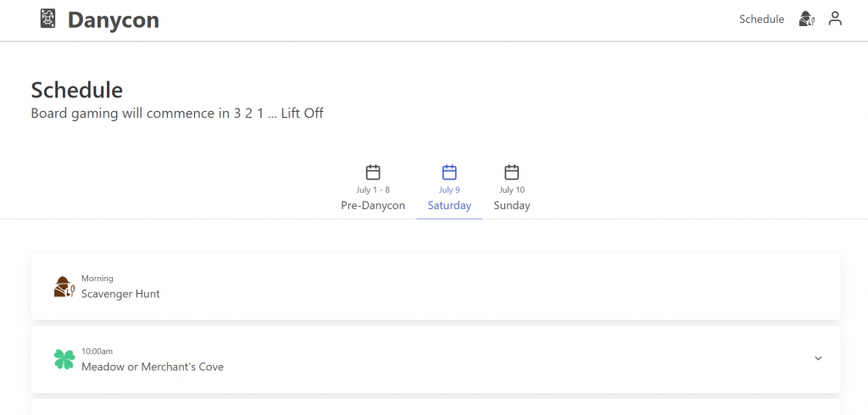Select the Saturday tab label
Viewport: 868px width, 415px height.
449,205
